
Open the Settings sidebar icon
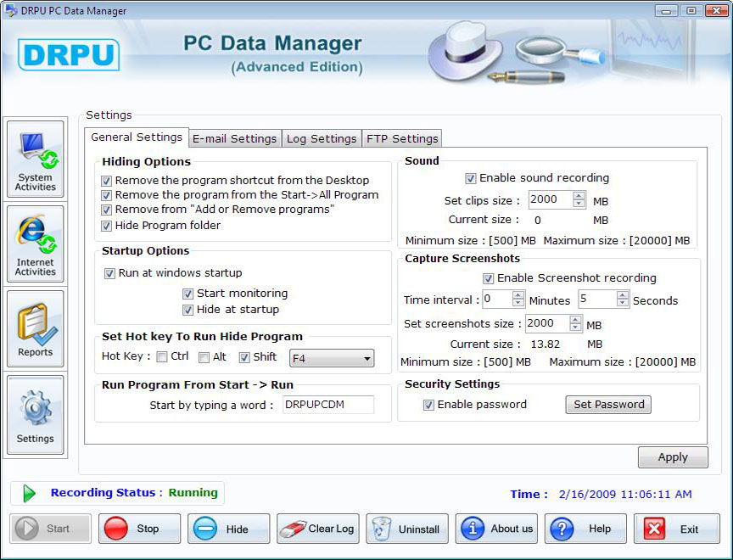click(x=35, y=415)
